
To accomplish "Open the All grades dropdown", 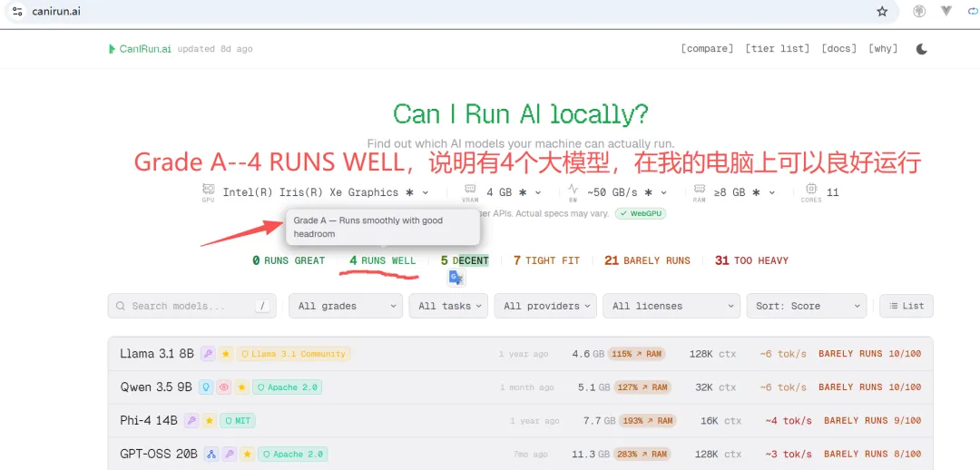I will (x=346, y=306).
